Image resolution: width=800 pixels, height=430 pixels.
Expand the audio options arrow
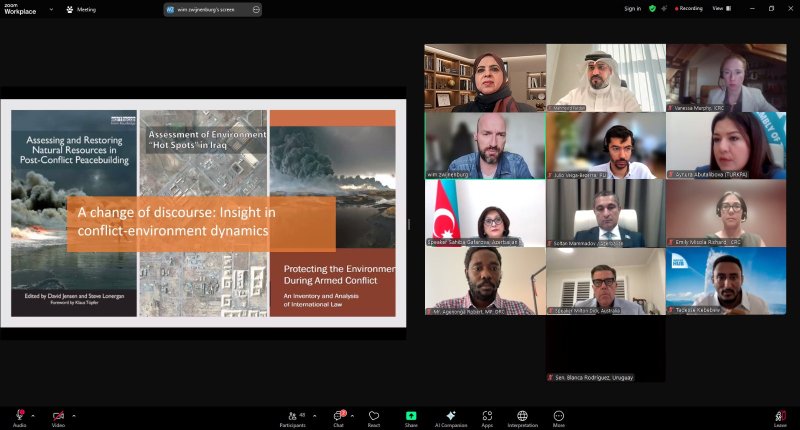[33, 416]
